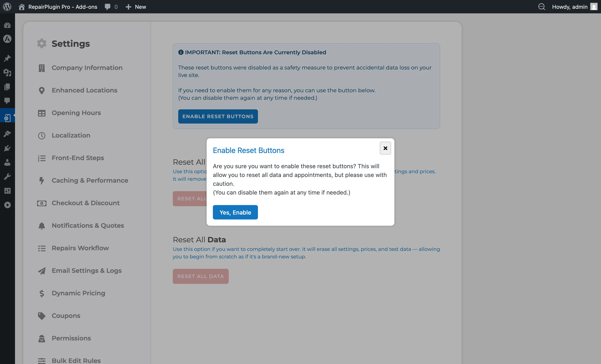Open Tools using the wrench icon

[7, 177]
